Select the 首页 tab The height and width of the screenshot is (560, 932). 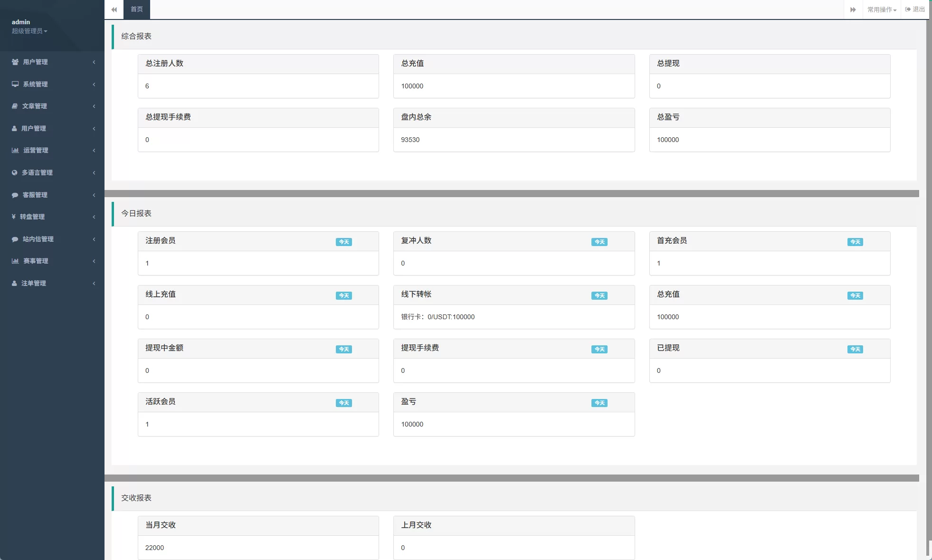pos(137,9)
